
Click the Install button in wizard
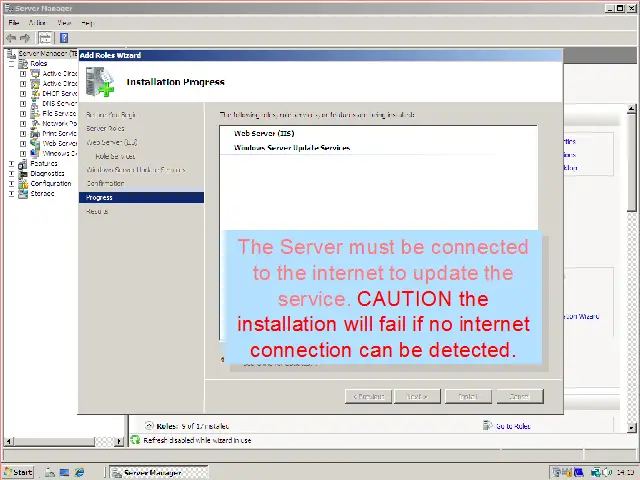pyautogui.click(x=468, y=396)
